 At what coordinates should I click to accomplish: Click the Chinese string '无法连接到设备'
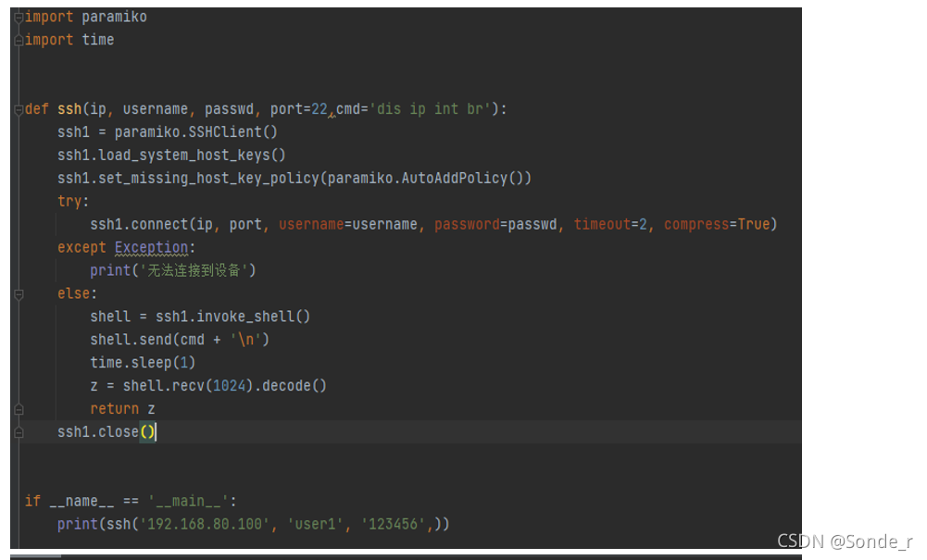(x=194, y=270)
